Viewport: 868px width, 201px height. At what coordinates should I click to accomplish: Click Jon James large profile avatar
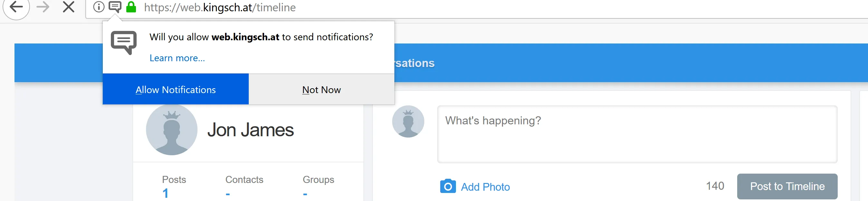pos(171,129)
